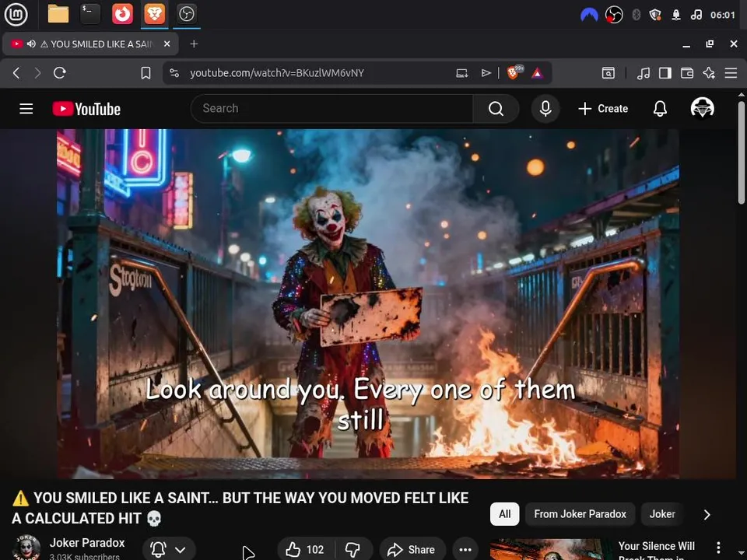Image resolution: width=747 pixels, height=560 pixels.
Task: Open the toolbar search-tabs icon
Action: tap(608, 73)
